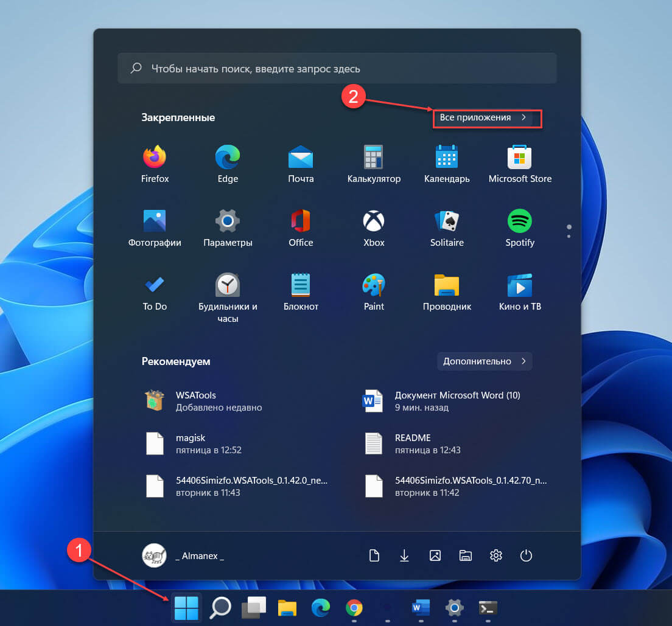Switch to Chrome on taskbar

pyautogui.click(x=354, y=608)
